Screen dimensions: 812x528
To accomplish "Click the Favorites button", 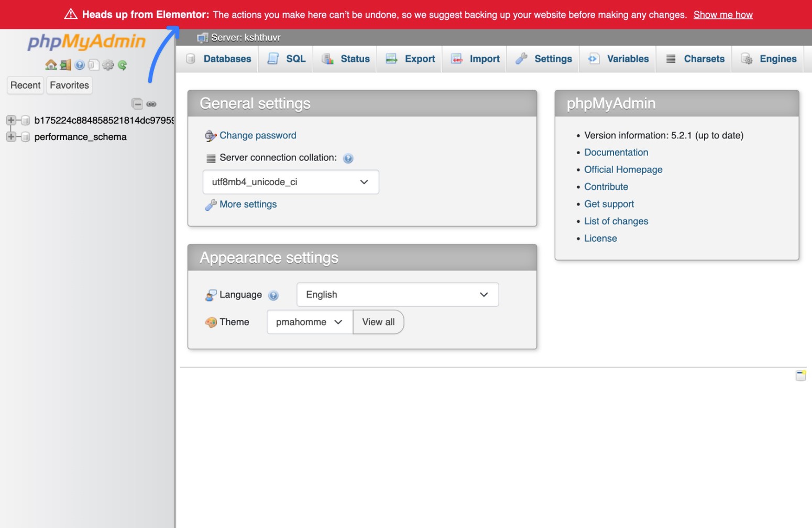I will click(x=70, y=85).
